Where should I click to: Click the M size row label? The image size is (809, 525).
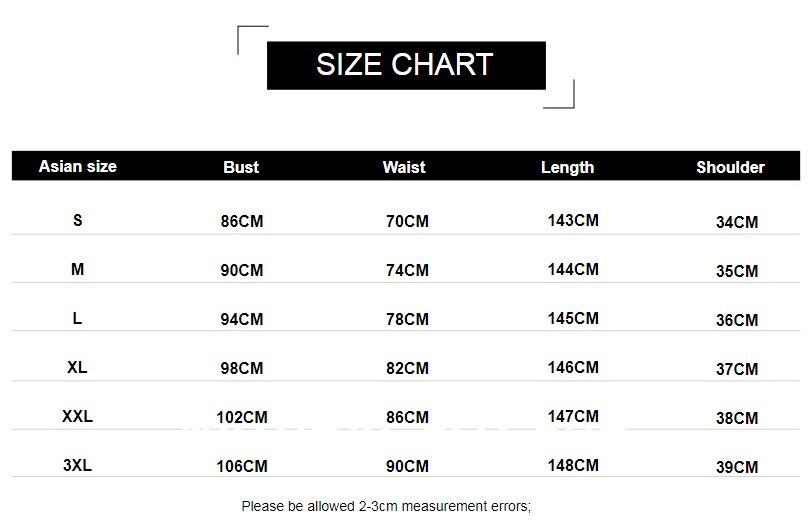tap(78, 269)
